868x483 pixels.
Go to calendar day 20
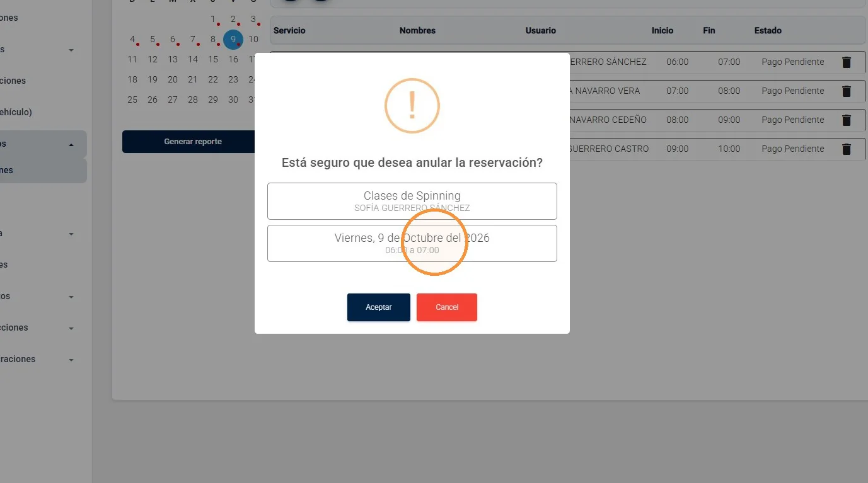click(x=173, y=79)
